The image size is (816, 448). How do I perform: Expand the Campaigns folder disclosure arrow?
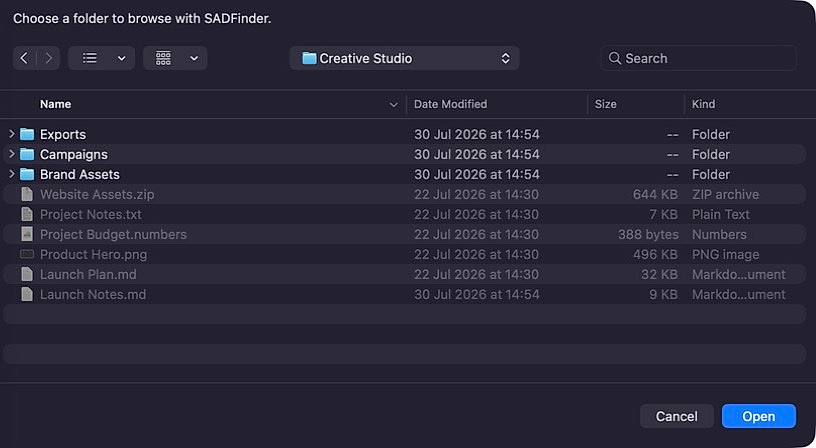click(11, 154)
